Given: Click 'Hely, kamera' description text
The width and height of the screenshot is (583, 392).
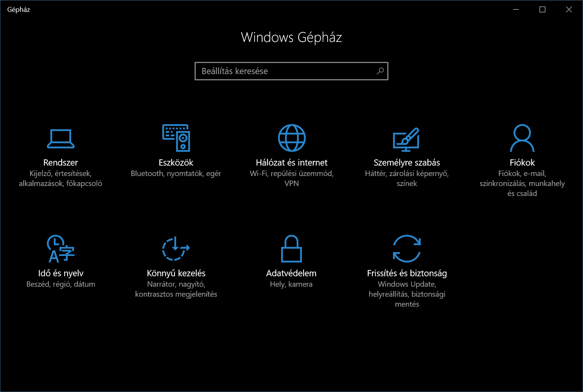Looking at the screenshot, I should (x=291, y=284).
